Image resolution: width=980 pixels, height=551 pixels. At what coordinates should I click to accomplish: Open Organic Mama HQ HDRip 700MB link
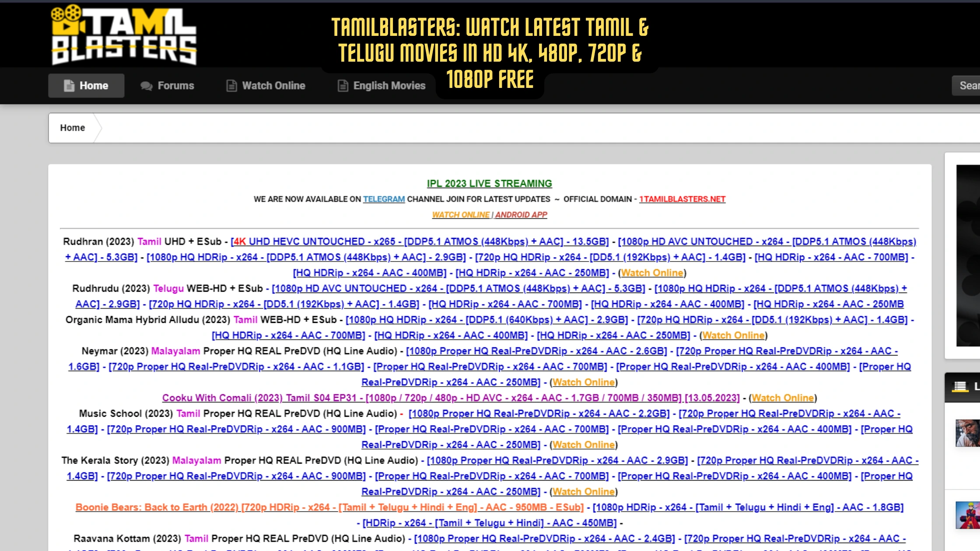pyautogui.click(x=288, y=336)
